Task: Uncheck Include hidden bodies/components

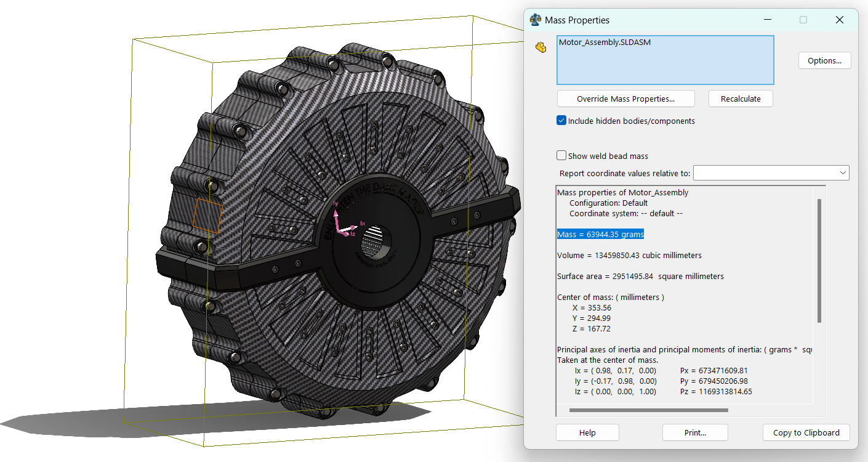Action: [x=561, y=121]
